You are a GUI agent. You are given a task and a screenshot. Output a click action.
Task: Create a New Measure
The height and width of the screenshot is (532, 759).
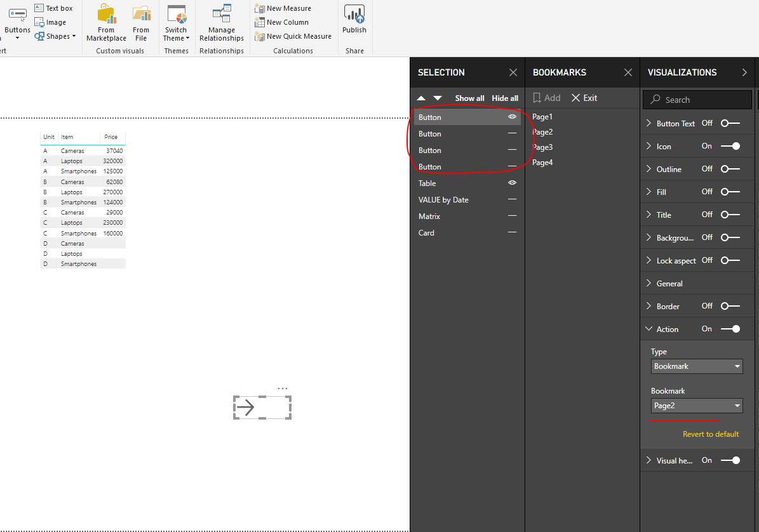click(x=283, y=8)
